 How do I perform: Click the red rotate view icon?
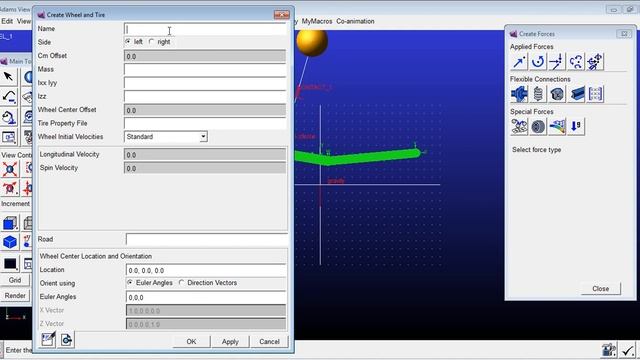[9, 189]
